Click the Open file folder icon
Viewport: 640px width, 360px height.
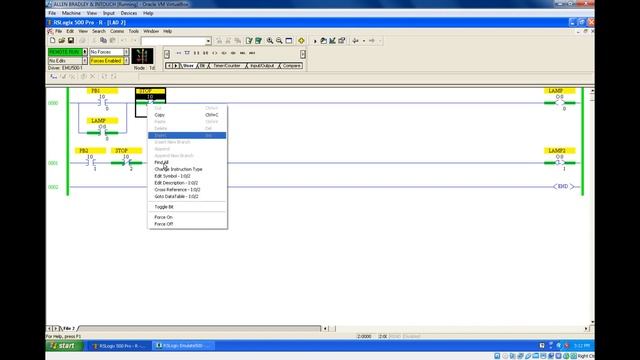point(62,41)
